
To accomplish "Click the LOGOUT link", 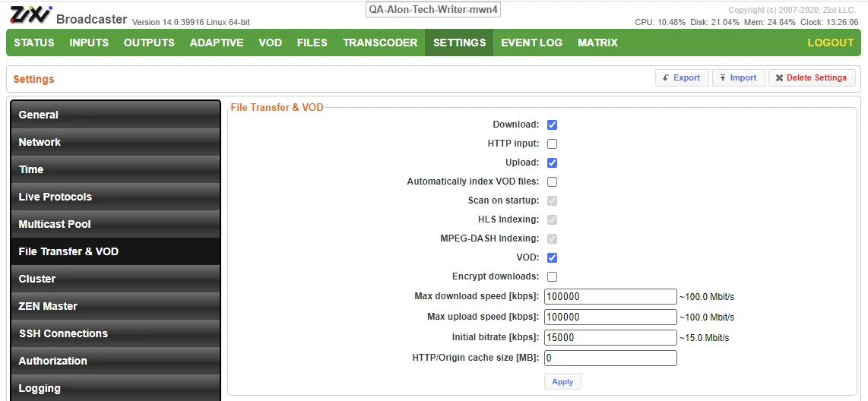I will [x=830, y=43].
